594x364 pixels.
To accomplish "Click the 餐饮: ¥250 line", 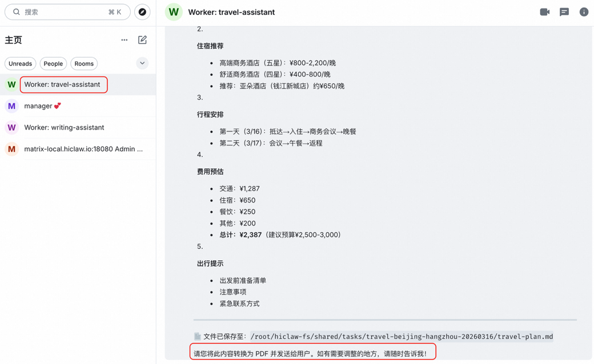I will pos(238,212).
